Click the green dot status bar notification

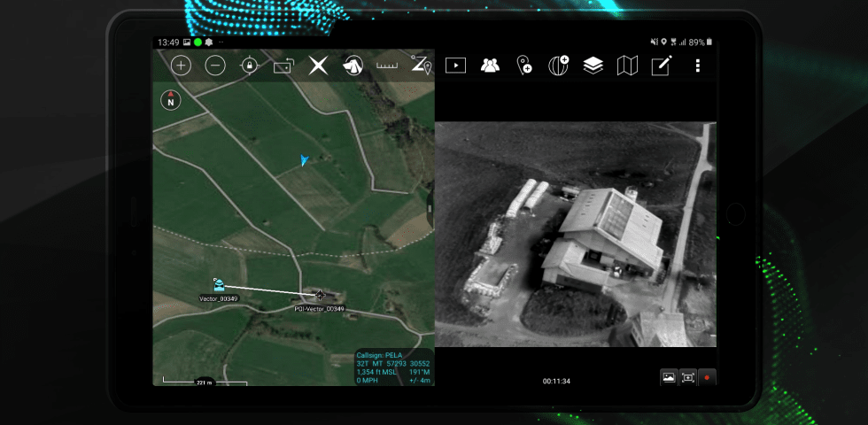tap(198, 42)
